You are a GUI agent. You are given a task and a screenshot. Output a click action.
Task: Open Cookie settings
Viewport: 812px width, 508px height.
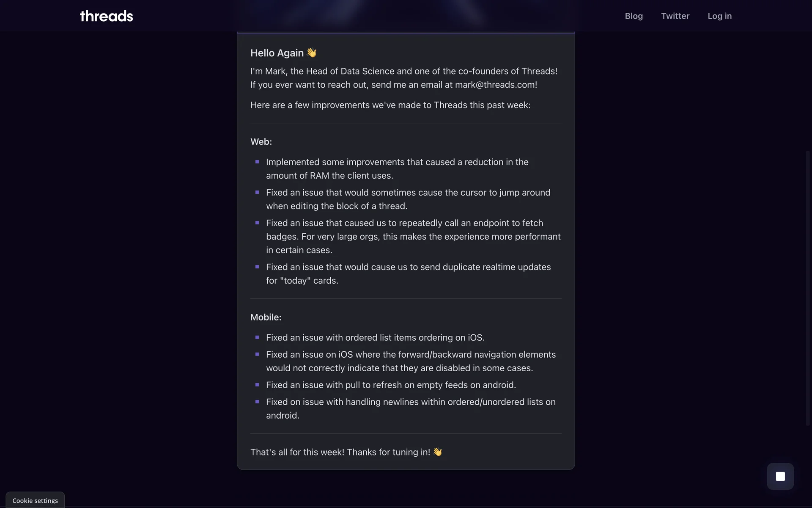tap(35, 500)
